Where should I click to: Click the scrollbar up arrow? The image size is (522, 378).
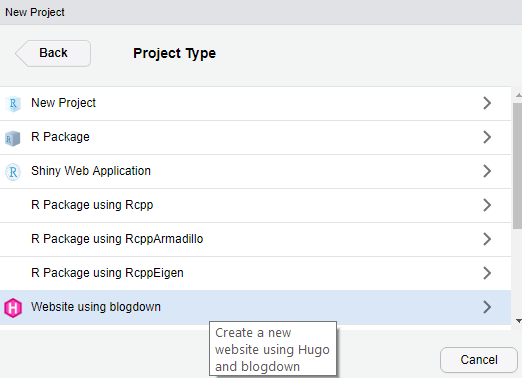(x=518, y=95)
